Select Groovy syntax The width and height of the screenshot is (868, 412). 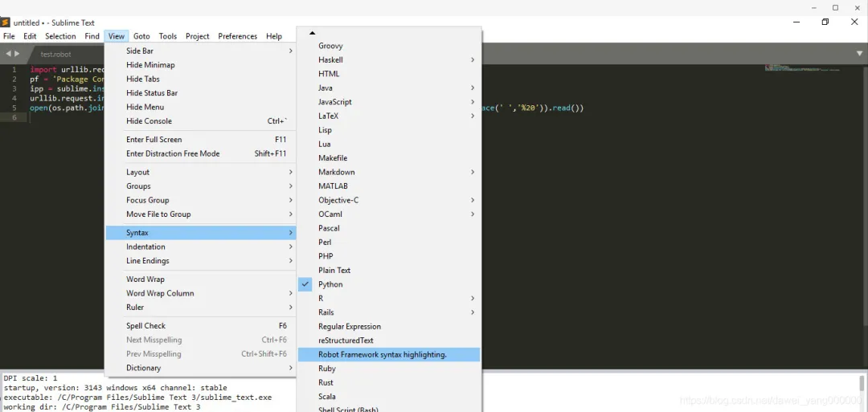click(389, 46)
